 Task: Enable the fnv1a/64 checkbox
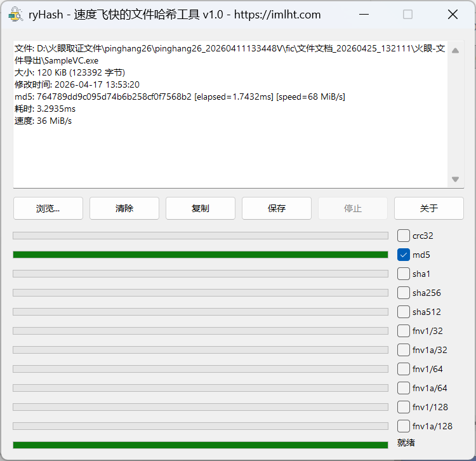coord(404,388)
